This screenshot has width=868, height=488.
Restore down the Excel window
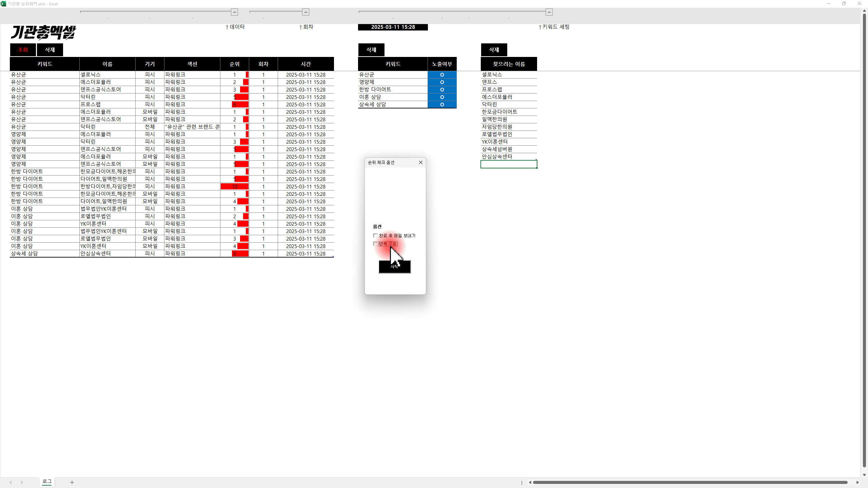[844, 4]
